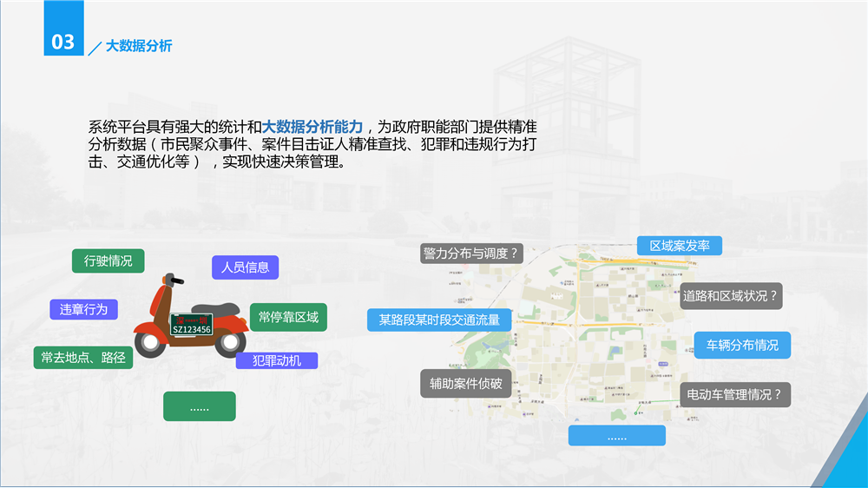Click the 犯罪动机 purple label
The image size is (868, 488).
277,360
